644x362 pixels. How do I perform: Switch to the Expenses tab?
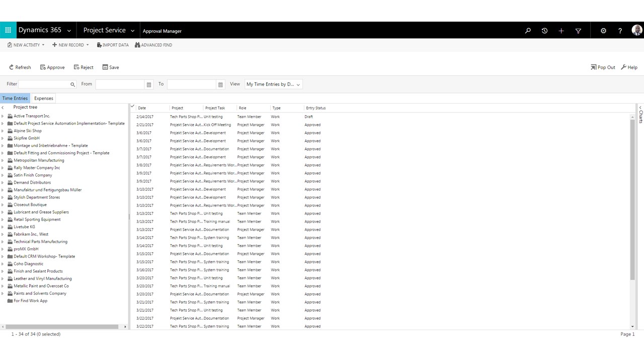(x=44, y=99)
